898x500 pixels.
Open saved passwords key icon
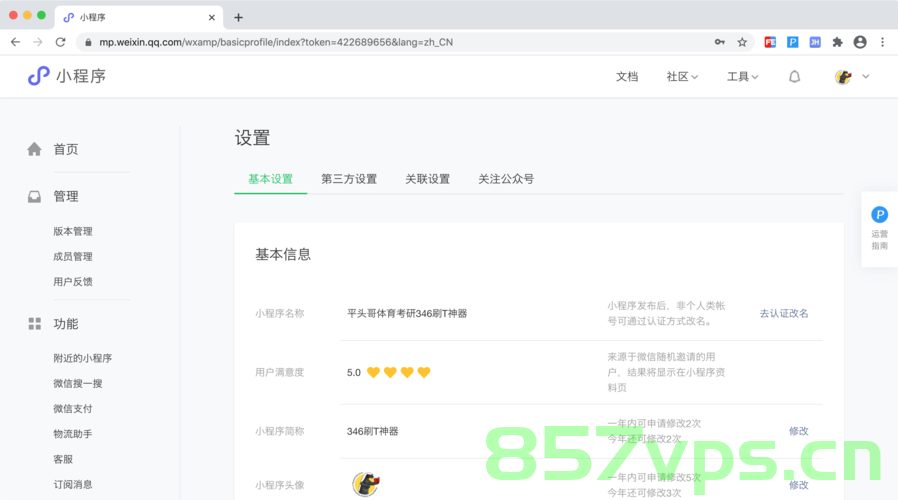719,42
